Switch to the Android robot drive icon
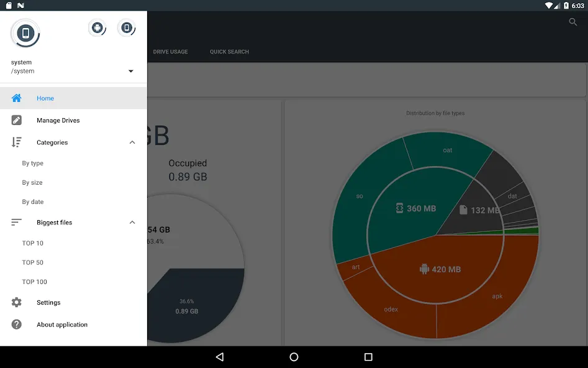Image resolution: width=588 pixels, height=368 pixels. (x=97, y=28)
